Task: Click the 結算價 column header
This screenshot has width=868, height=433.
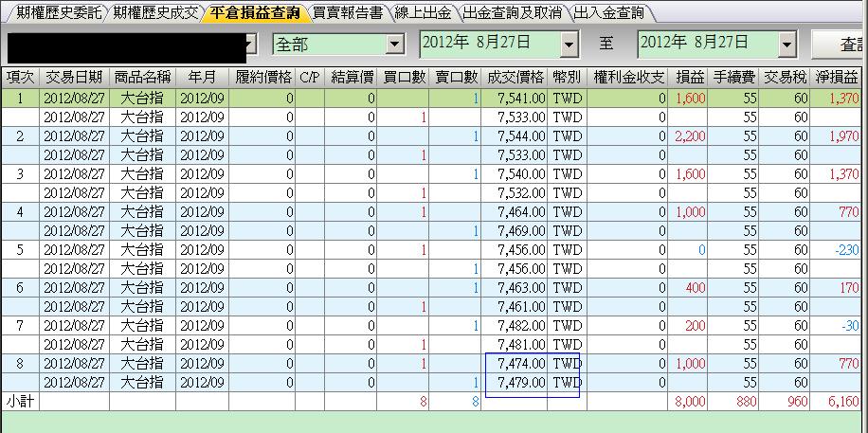Action: [351, 78]
